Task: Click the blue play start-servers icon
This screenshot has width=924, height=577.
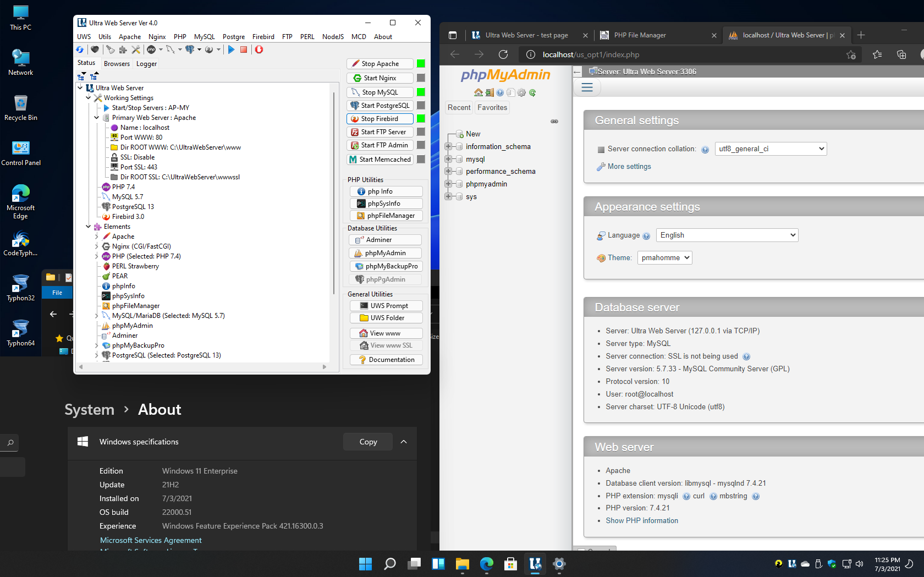Action: (231, 50)
